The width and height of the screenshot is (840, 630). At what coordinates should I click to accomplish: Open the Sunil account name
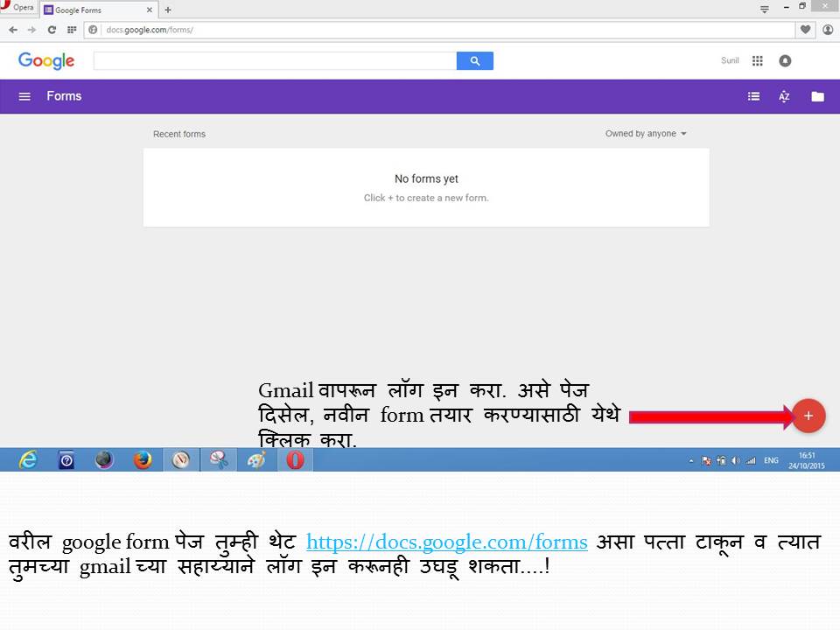730,60
